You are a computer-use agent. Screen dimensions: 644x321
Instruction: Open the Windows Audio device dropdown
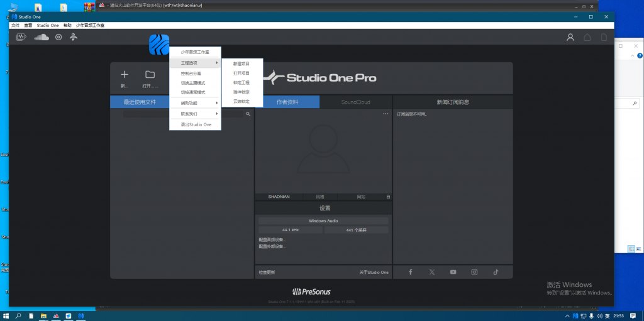point(323,221)
